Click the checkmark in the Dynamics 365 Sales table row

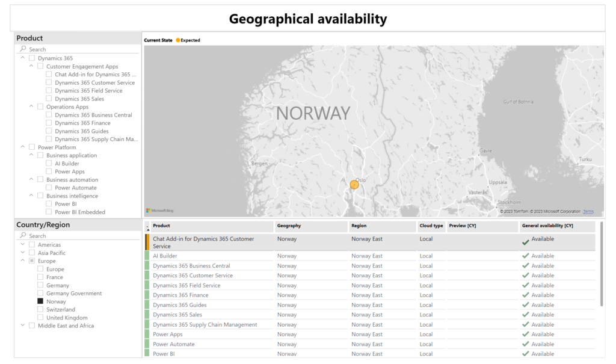[525, 315]
